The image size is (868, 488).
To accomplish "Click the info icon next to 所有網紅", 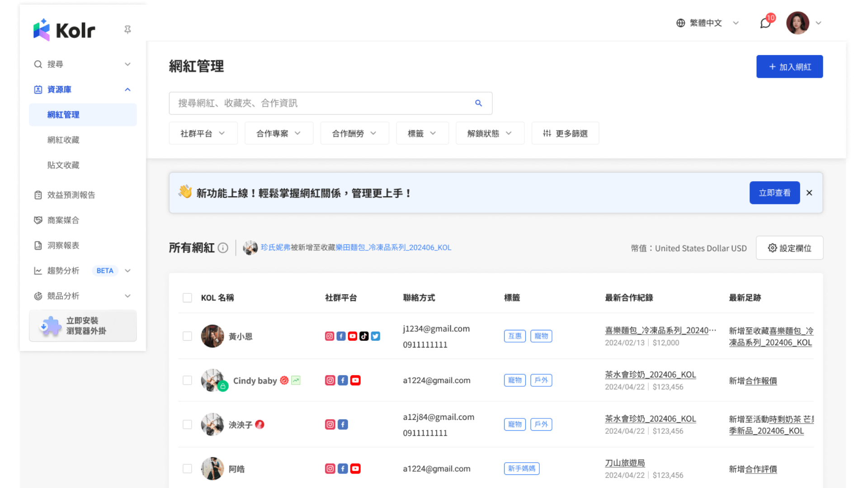I will (223, 248).
